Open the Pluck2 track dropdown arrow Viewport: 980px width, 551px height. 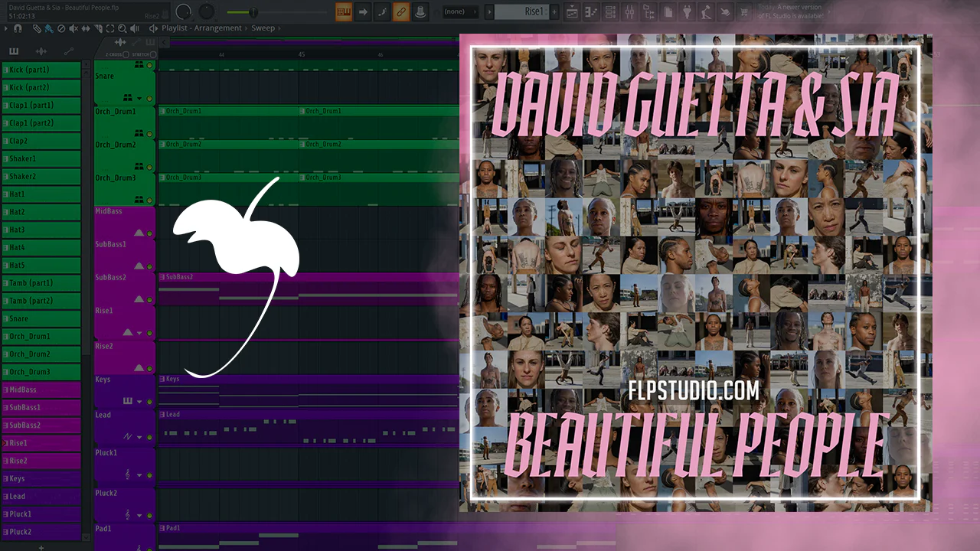point(139,516)
